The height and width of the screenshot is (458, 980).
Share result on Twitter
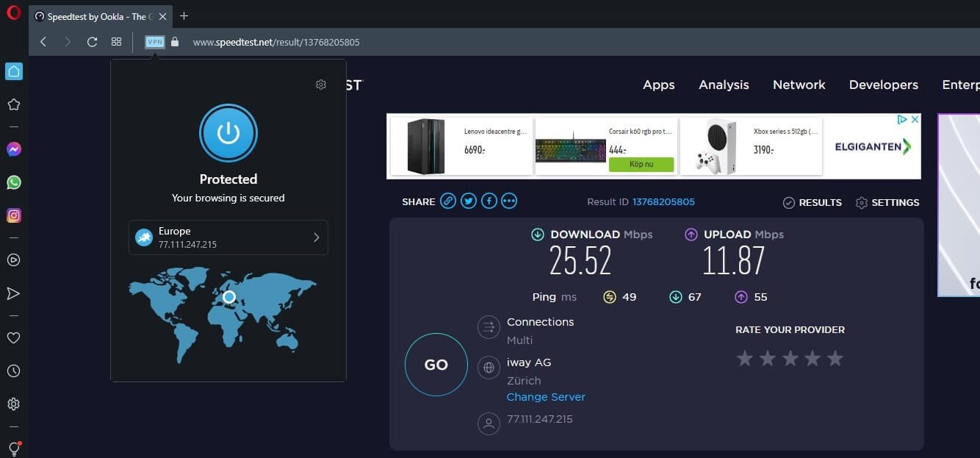pos(469,201)
